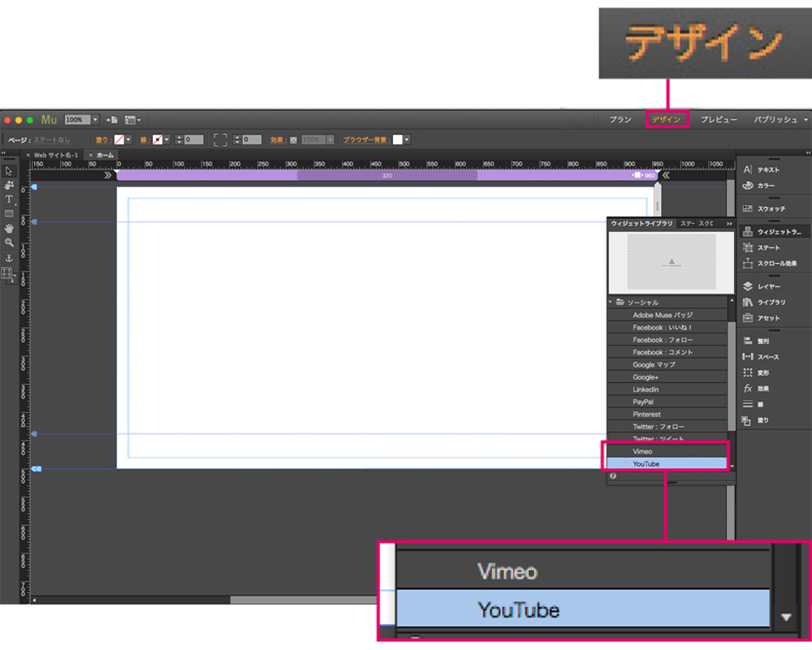Select the Zoom magnifier tool

coord(9,242)
